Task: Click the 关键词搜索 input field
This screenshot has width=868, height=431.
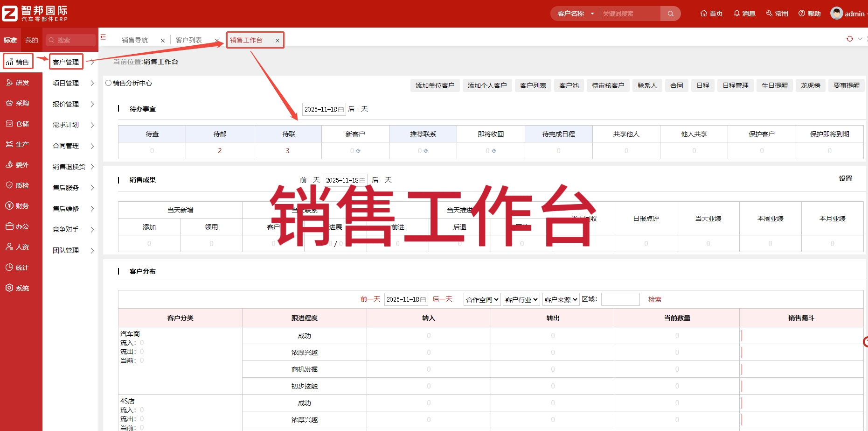Action: pyautogui.click(x=630, y=14)
